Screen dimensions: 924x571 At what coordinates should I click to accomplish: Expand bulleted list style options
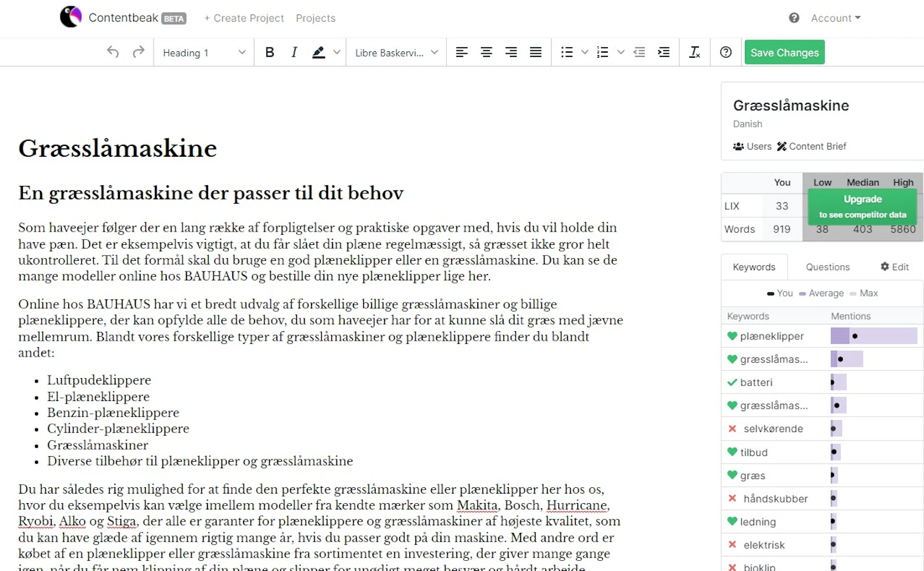click(584, 53)
